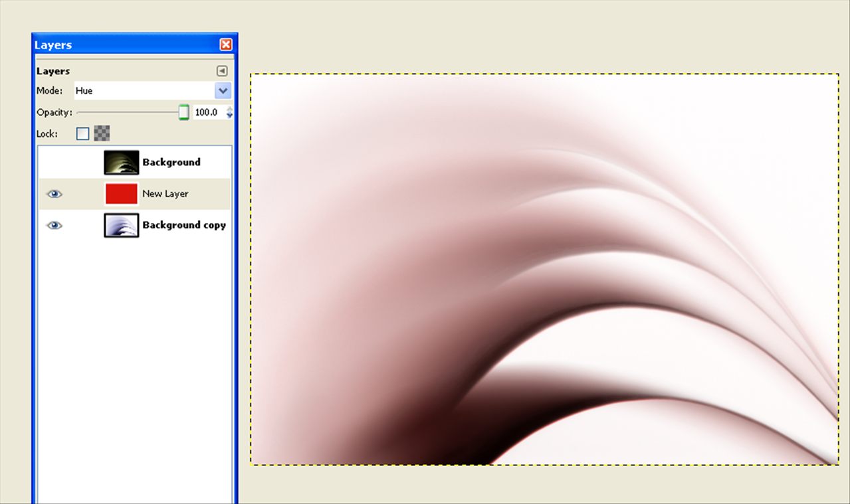Hide the New Layer using its eye icon
Viewport: 850px width, 504px height.
coord(54,194)
